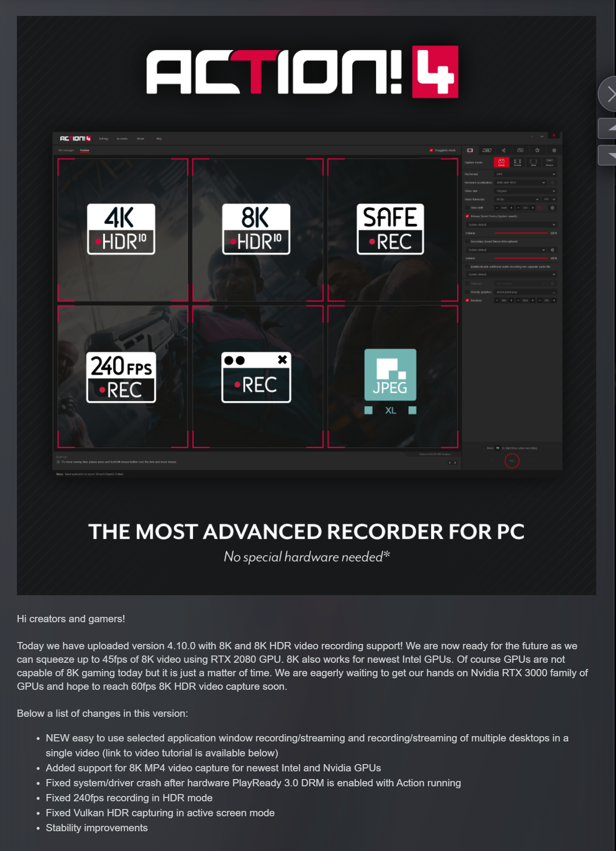The image size is (616, 851).
Task: Enable additional separate audio file checkbox
Action: [x=467, y=266]
